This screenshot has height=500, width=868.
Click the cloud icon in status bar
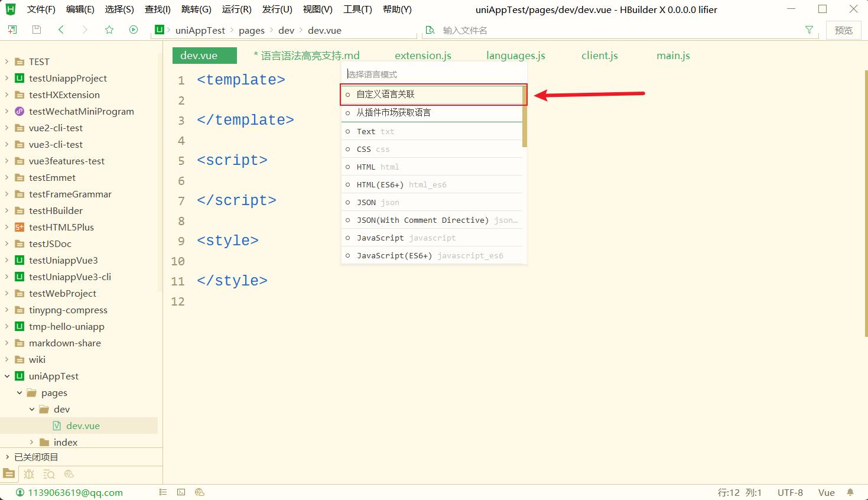point(200,492)
